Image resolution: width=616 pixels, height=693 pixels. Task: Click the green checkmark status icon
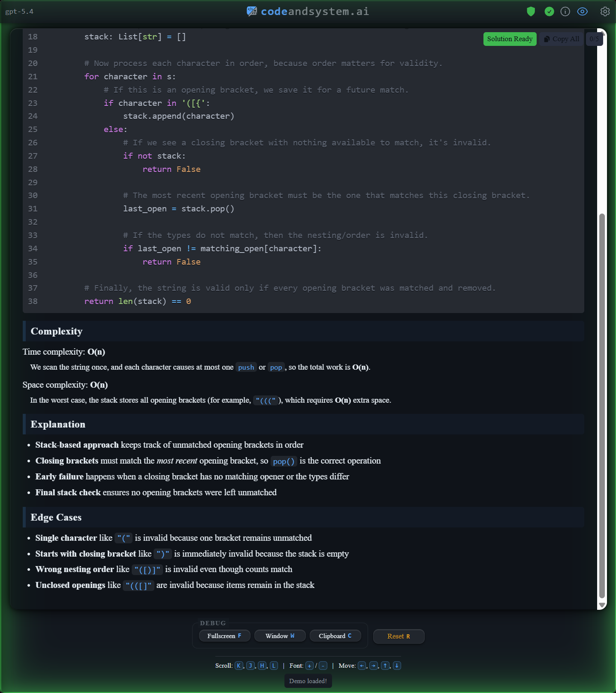pyautogui.click(x=549, y=12)
